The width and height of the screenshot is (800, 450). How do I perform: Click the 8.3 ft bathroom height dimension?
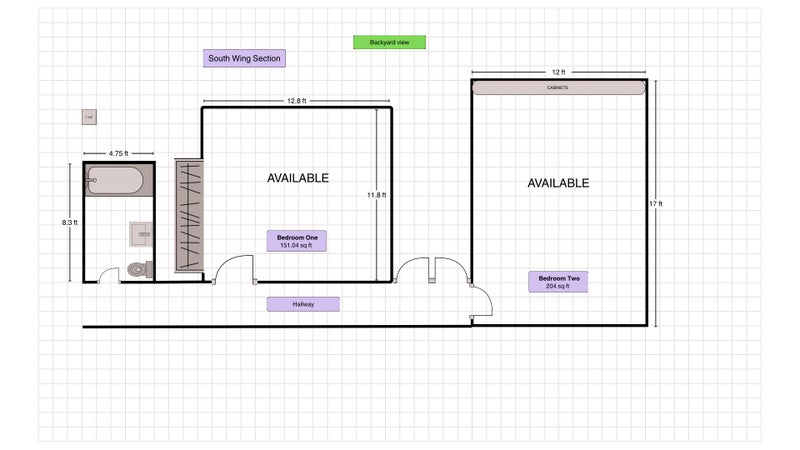click(69, 223)
